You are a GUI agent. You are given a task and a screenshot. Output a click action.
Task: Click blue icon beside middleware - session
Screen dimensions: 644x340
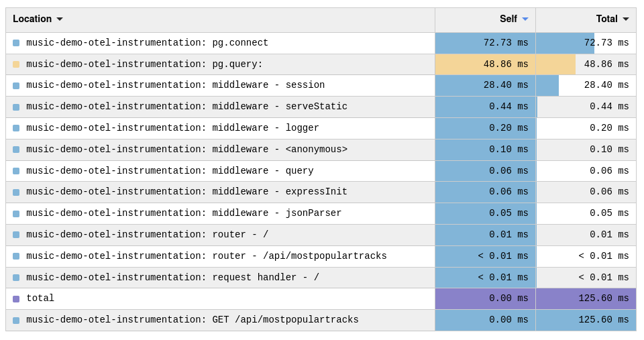click(x=16, y=86)
